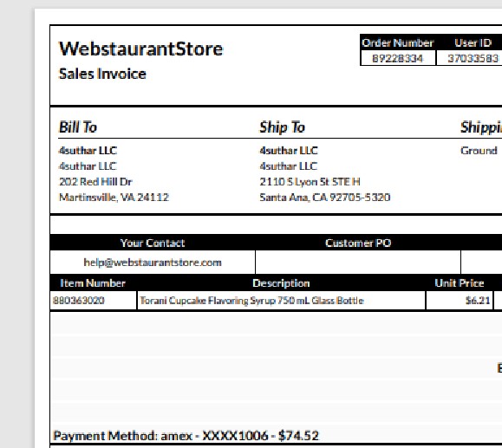Select shipping address 2110 S Lyon St STE H
The image size is (502, 448).
(310, 182)
